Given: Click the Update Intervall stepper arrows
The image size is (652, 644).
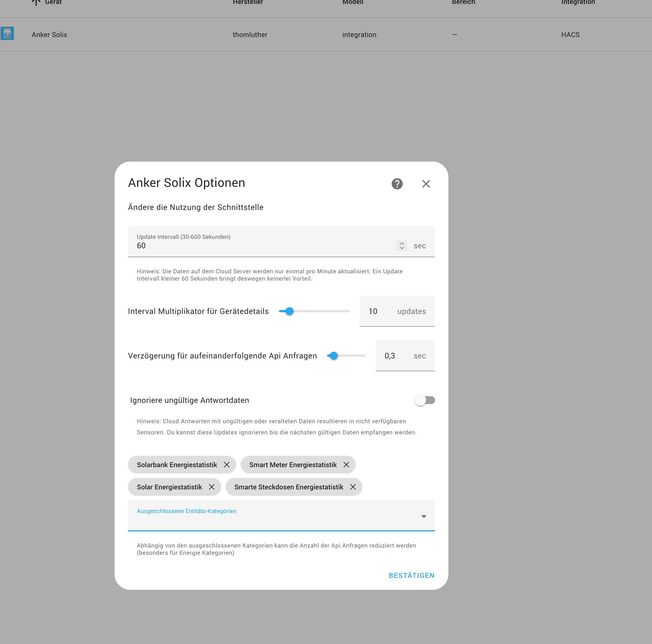Looking at the screenshot, I should [402, 246].
